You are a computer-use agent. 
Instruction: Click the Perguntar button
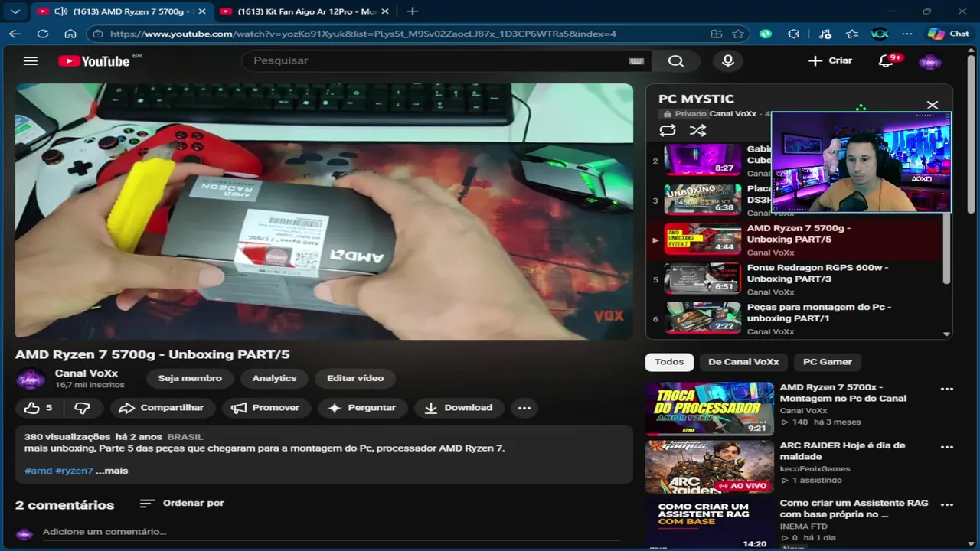[362, 408]
